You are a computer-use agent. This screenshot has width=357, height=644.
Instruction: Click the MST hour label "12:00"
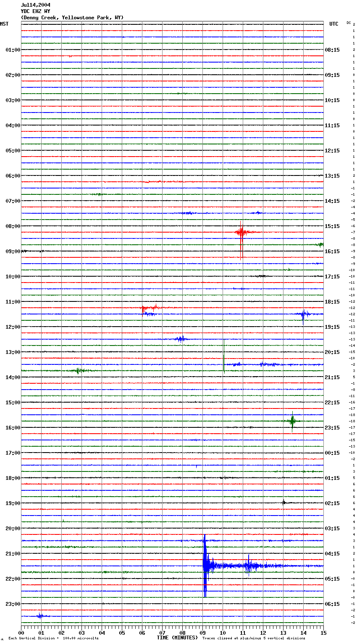(13, 327)
